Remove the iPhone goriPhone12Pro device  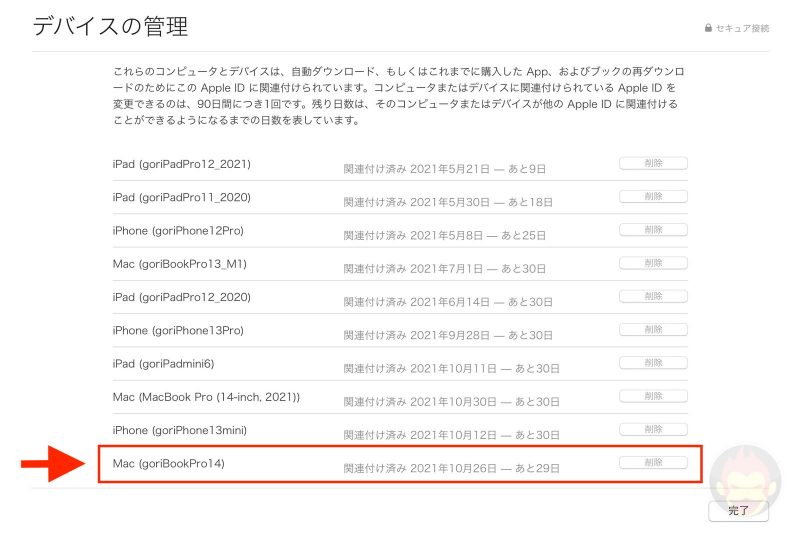[x=653, y=230]
